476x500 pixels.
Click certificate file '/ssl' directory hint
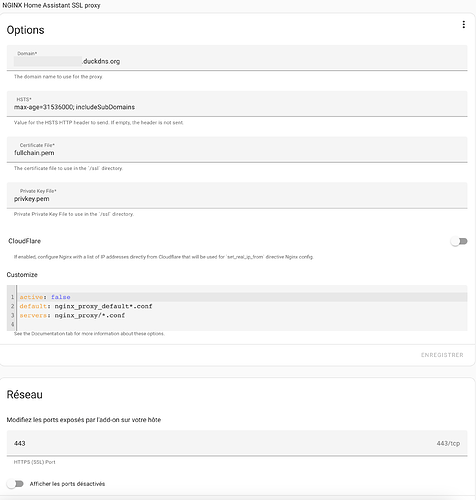click(x=68, y=168)
